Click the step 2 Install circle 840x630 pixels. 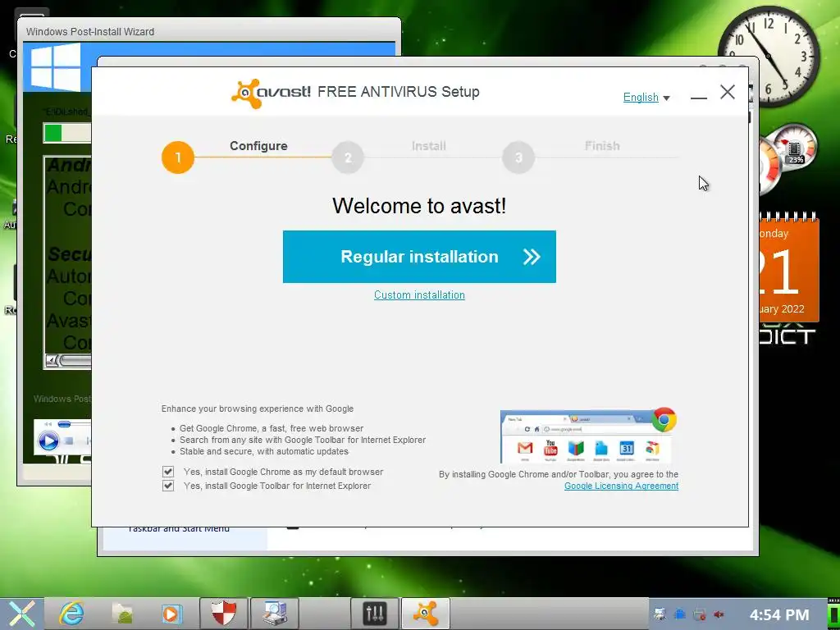pos(348,157)
